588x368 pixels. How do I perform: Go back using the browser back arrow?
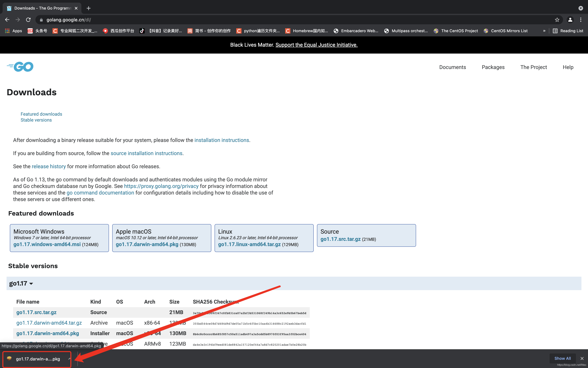pyautogui.click(x=7, y=20)
